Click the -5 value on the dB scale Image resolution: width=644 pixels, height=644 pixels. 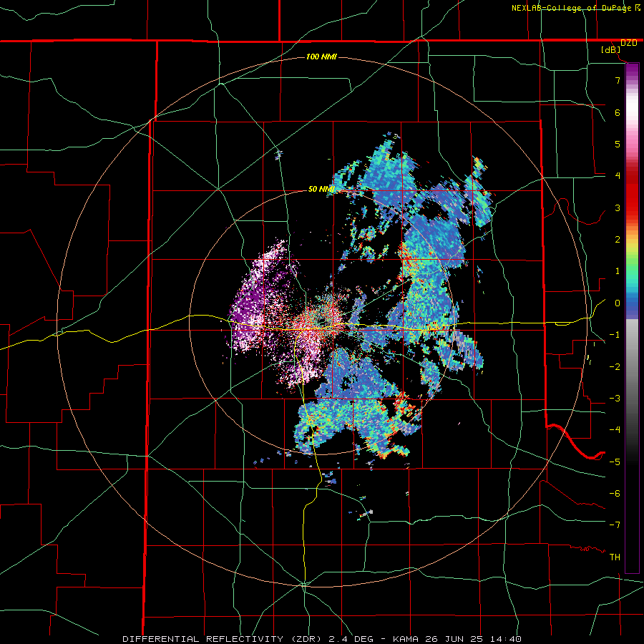point(615,462)
